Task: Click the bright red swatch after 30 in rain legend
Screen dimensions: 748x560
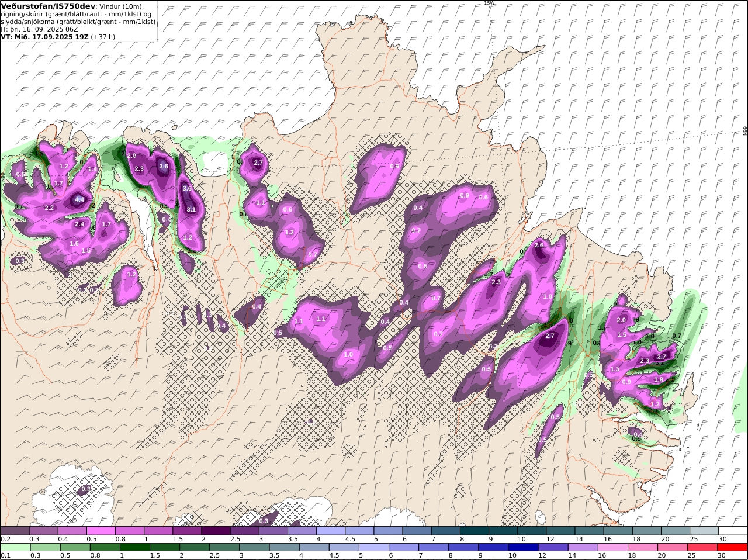Action: 733,547
